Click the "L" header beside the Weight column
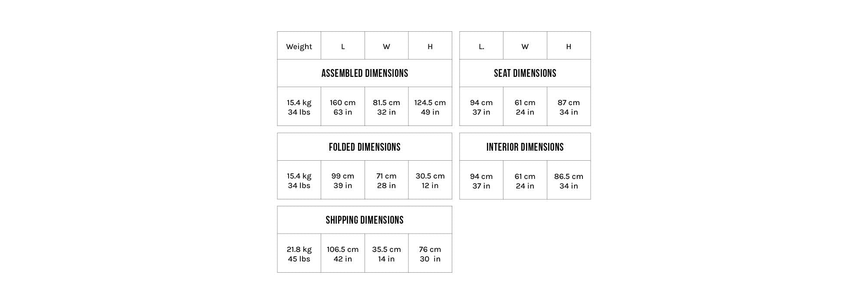Image resolution: width=868 pixels, height=304 pixels. [342, 46]
